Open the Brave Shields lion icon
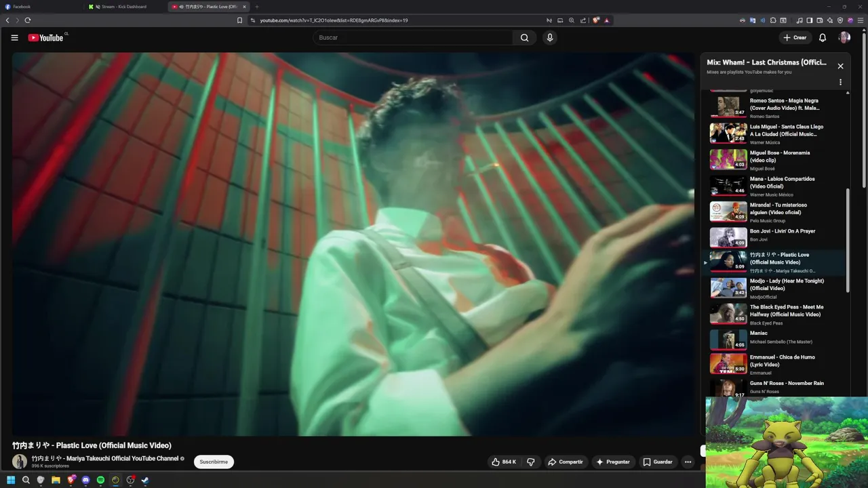Screen dimensions: 868x488 [x=596, y=20]
